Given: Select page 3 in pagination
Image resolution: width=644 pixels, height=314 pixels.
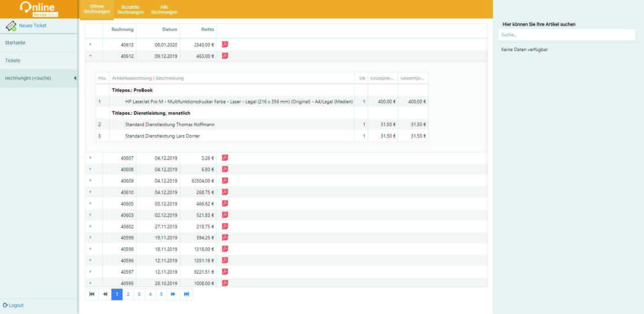Looking at the screenshot, I should point(139,294).
